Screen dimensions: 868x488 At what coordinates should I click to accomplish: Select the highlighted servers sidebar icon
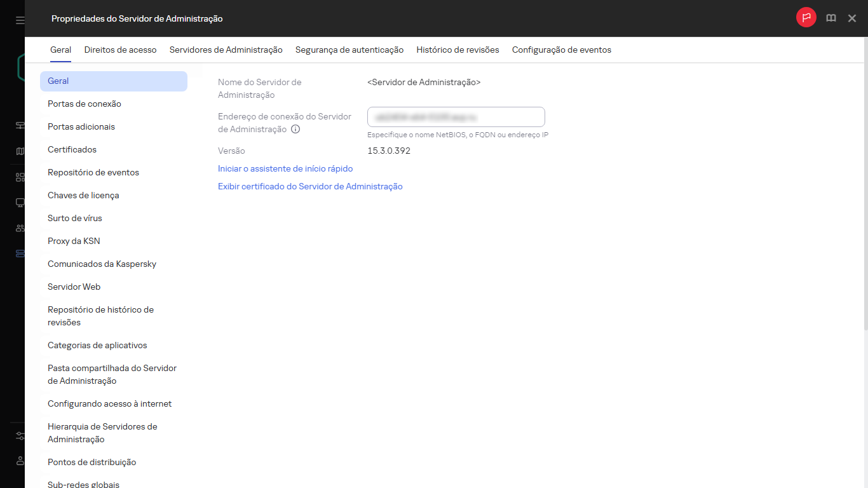click(x=19, y=253)
